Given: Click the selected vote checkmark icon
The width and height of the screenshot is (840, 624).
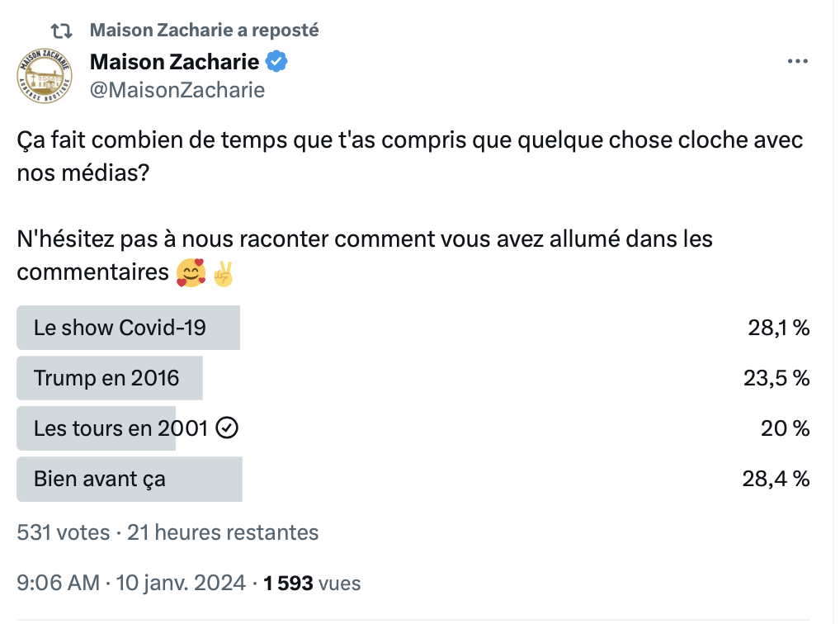Looking at the screenshot, I should (x=227, y=428).
